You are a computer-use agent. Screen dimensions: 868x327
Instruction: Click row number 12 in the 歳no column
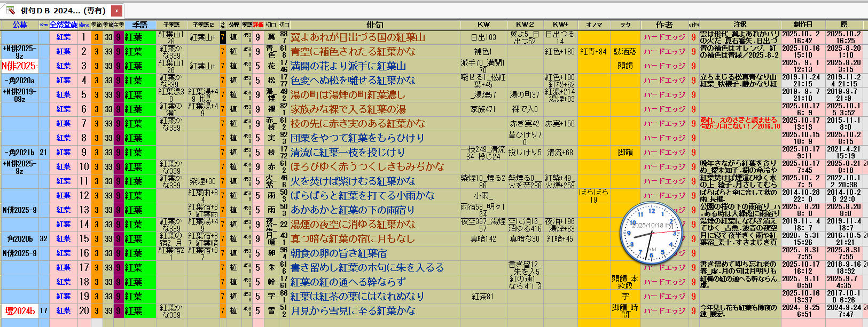click(84, 196)
